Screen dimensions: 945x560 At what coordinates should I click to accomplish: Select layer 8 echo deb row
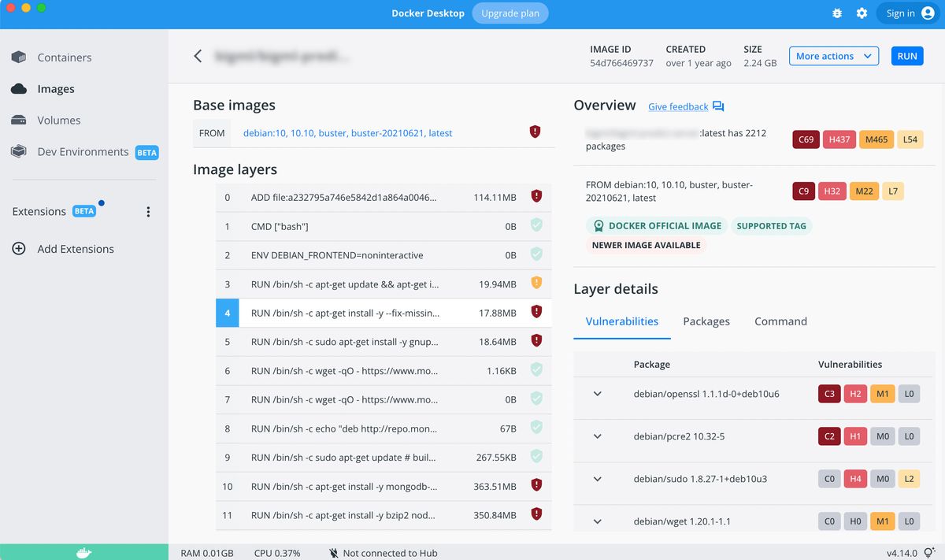coord(384,428)
